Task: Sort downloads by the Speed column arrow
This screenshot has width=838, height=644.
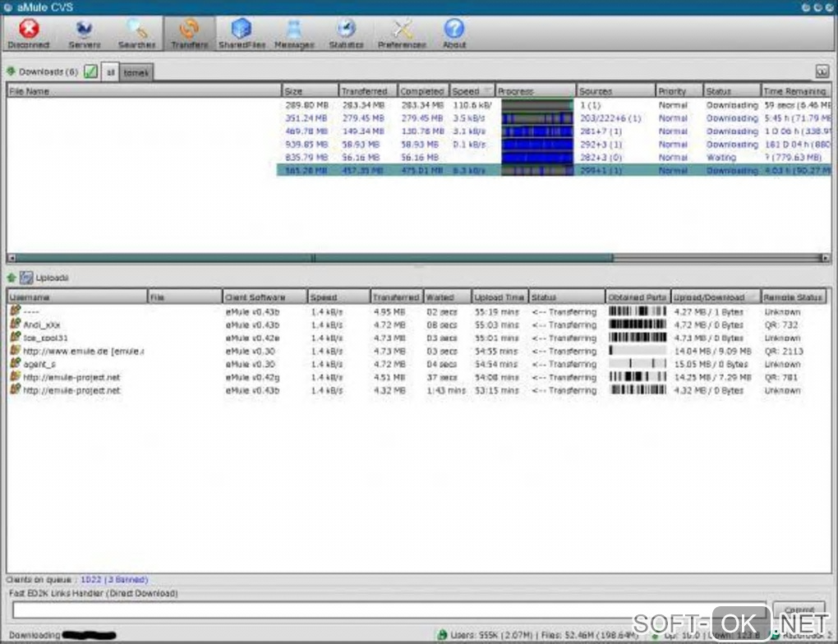Action: click(486, 91)
